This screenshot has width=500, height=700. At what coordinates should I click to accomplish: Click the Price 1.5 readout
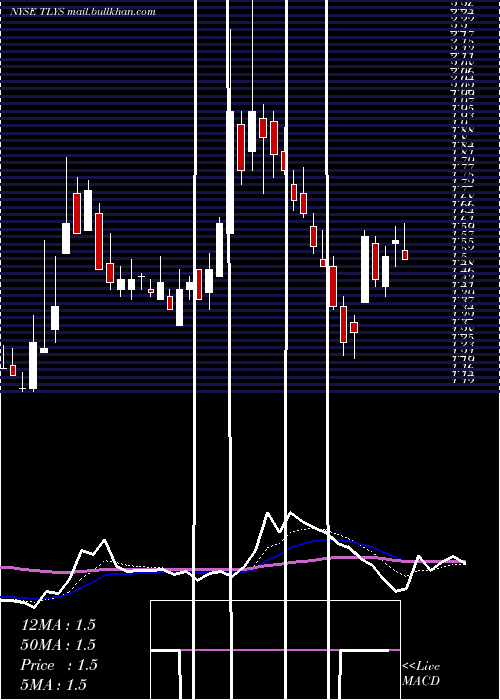coord(58,665)
